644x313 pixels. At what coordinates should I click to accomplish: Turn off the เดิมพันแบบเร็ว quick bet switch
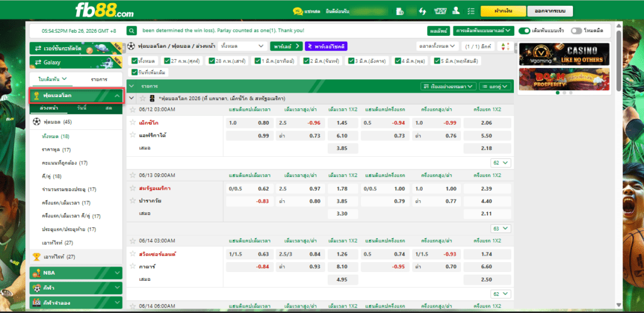click(x=524, y=31)
